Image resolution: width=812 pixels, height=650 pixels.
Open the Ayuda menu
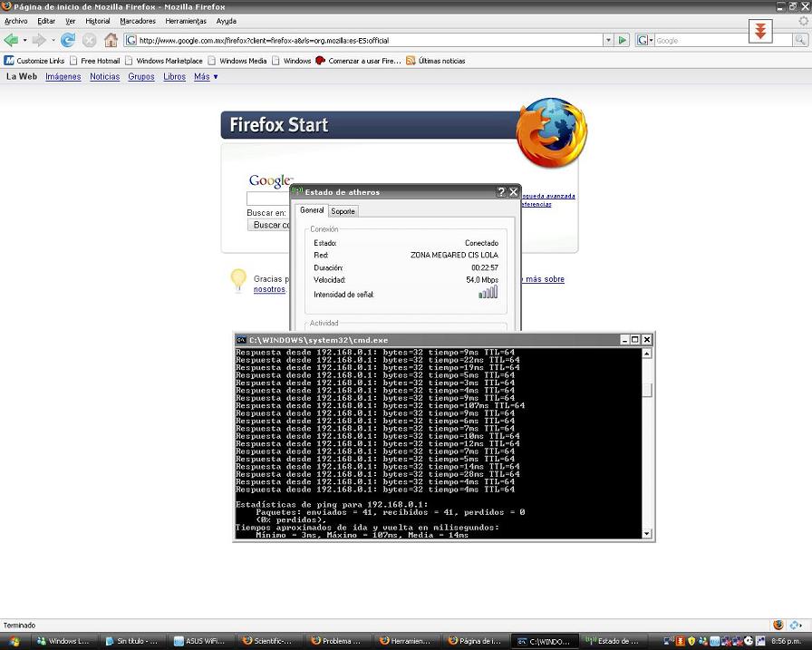tap(227, 21)
